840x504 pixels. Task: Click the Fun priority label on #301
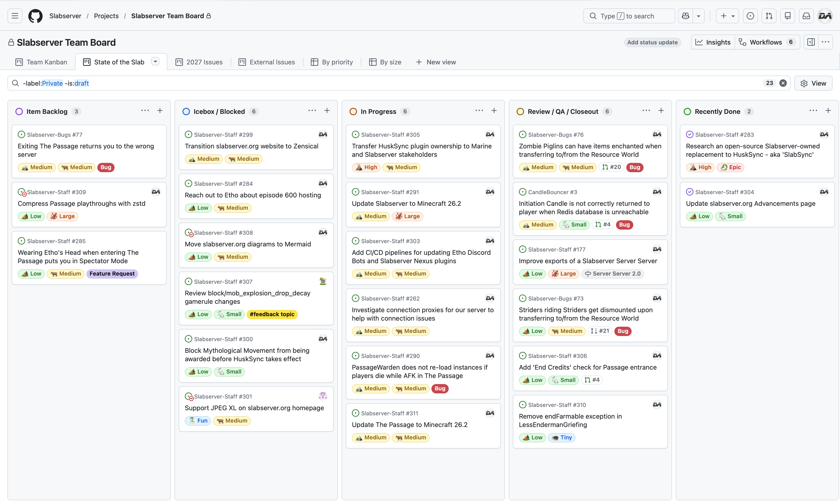(198, 420)
